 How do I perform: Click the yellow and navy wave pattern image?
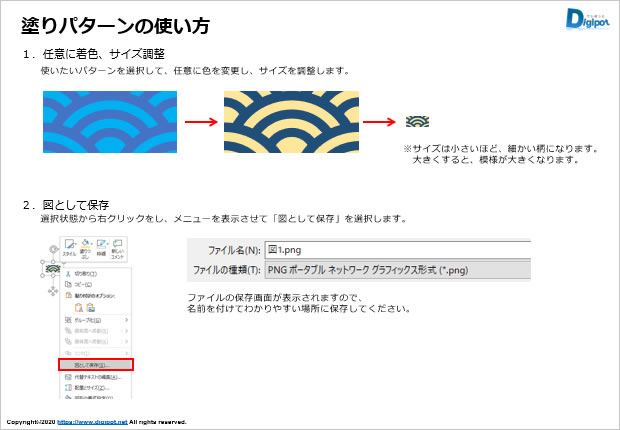pyautogui.click(x=291, y=122)
